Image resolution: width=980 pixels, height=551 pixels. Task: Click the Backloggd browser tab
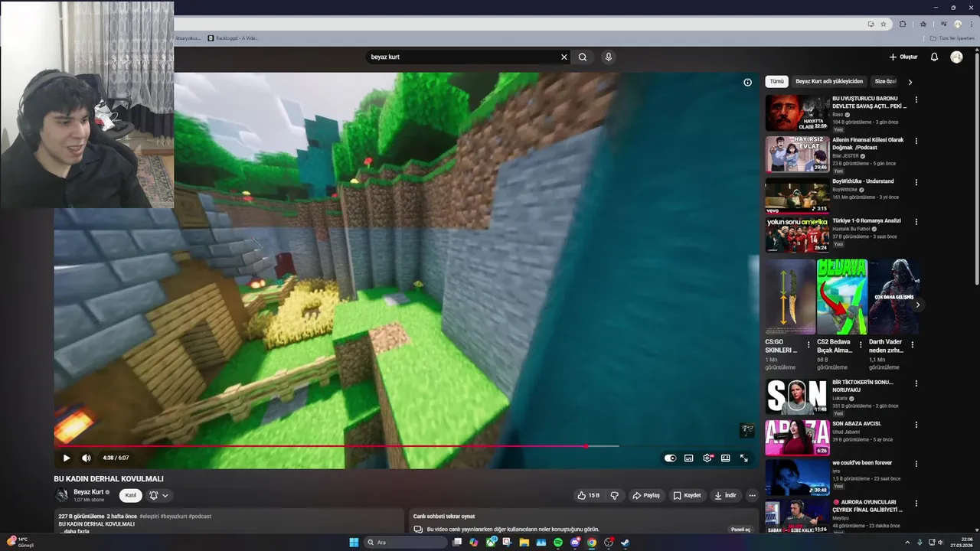tap(233, 37)
